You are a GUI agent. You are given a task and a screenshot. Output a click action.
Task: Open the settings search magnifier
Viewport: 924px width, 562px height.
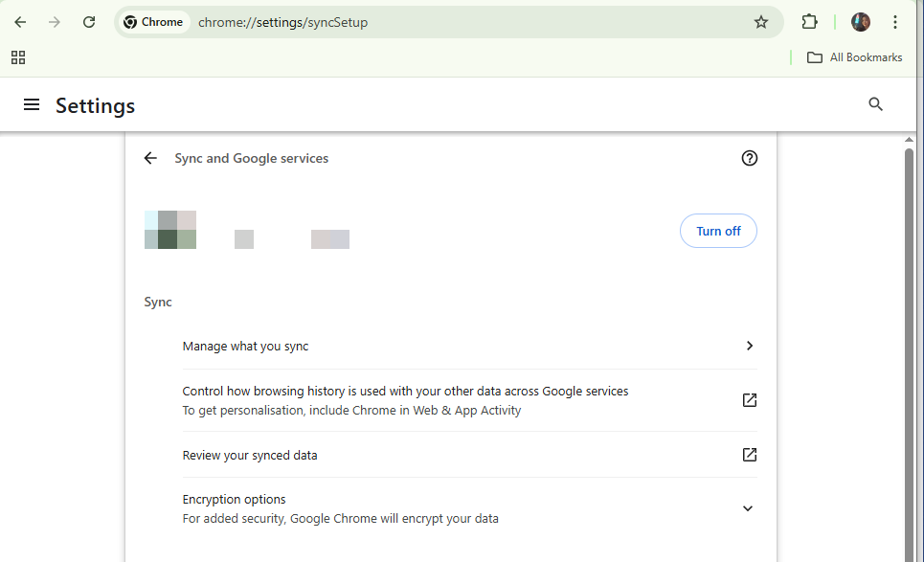pos(875,103)
